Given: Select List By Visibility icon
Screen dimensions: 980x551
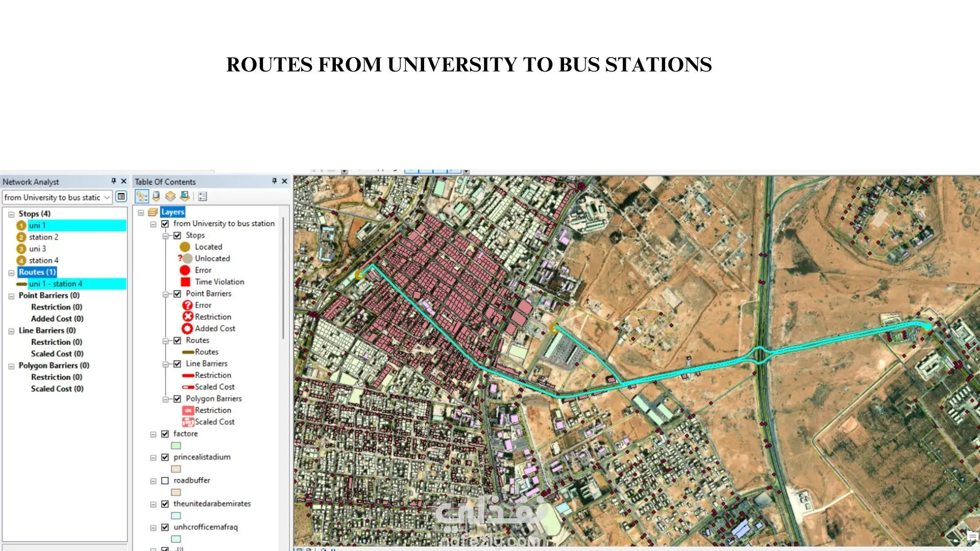Looking at the screenshot, I should point(170,196).
